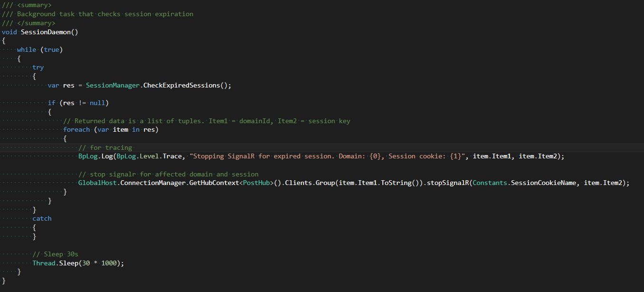Screen dimensions: 644x292
Task: Click the catch keyword
Action: (x=42, y=218)
